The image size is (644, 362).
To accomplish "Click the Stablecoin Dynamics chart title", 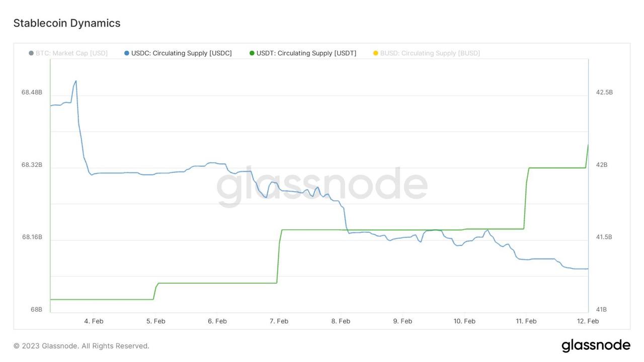I will tap(67, 23).
